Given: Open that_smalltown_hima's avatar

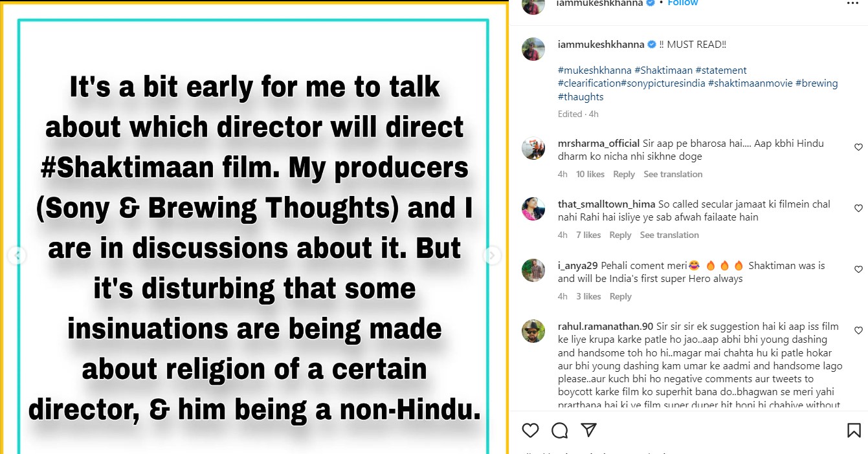Looking at the screenshot, I should click(533, 210).
